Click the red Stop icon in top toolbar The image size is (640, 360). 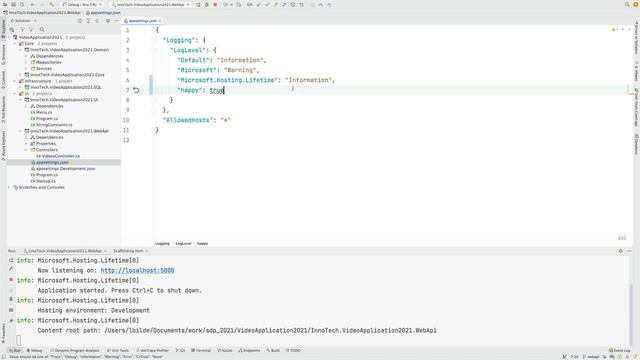click(215, 4)
